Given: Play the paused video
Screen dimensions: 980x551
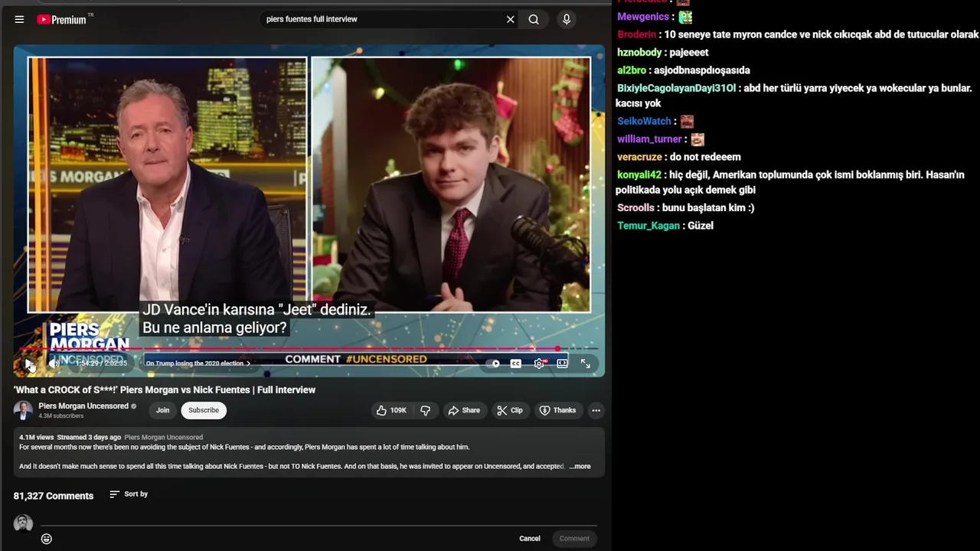Looking at the screenshot, I should [29, 364].
